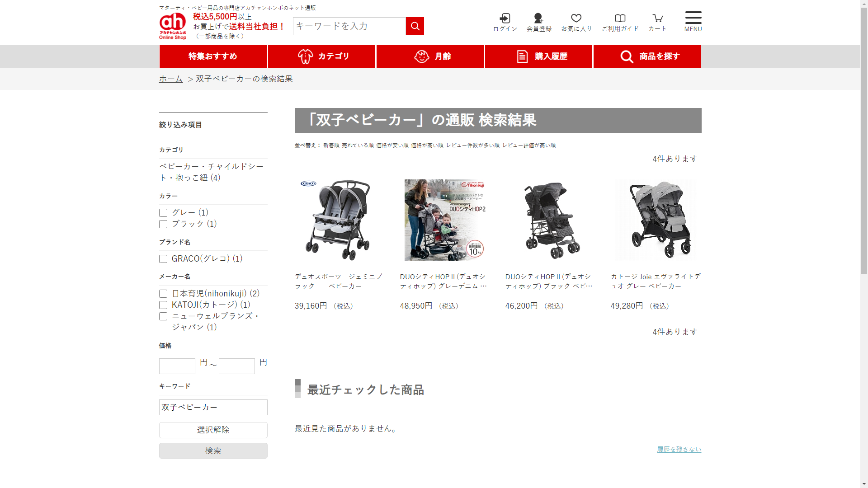Check the ブラック color filter
Screen dimensions: 868x488
[x=163, y=224]
